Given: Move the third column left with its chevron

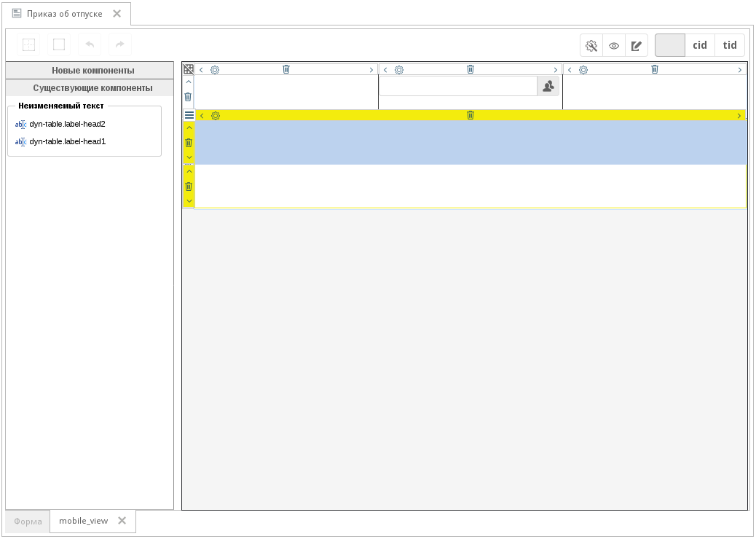Looking at the screenshot, I should [x=570, y=70].
